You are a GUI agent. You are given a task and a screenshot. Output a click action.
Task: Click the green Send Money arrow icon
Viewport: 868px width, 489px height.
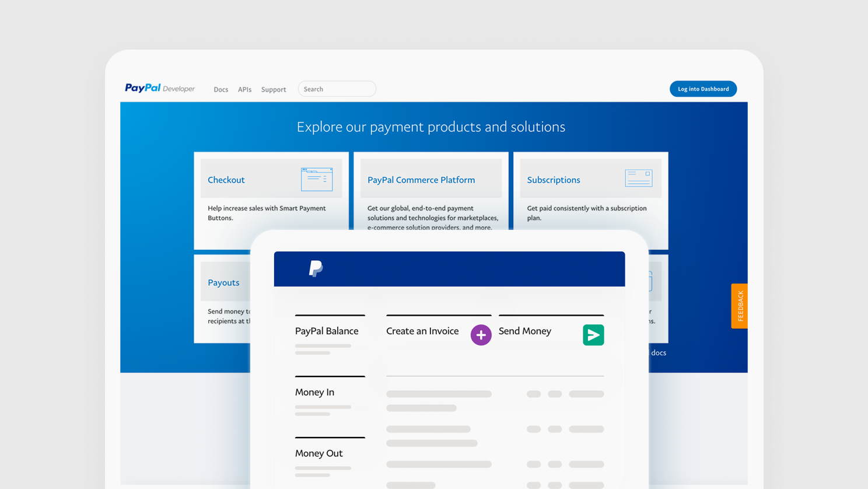click(593, 335)
